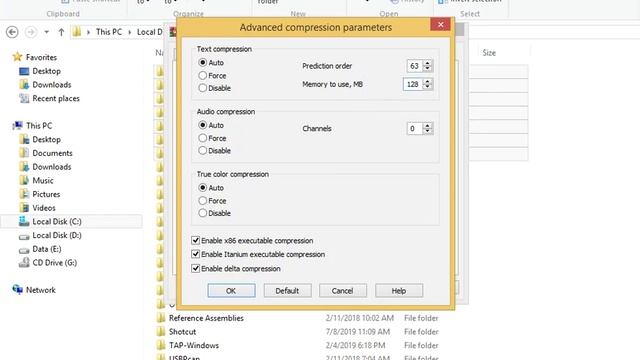Click the Up one level arrow

(x=61, y=32)
